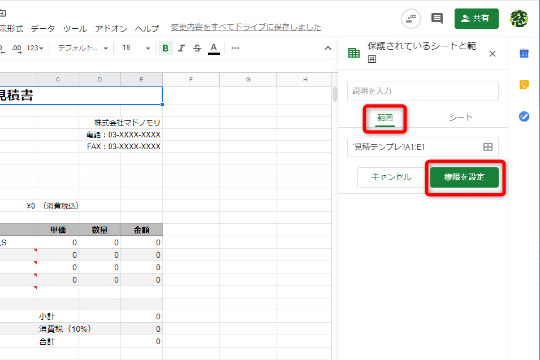Click the キャンセル button
Screen dimensions: 540x360
[x=391, y=177]
